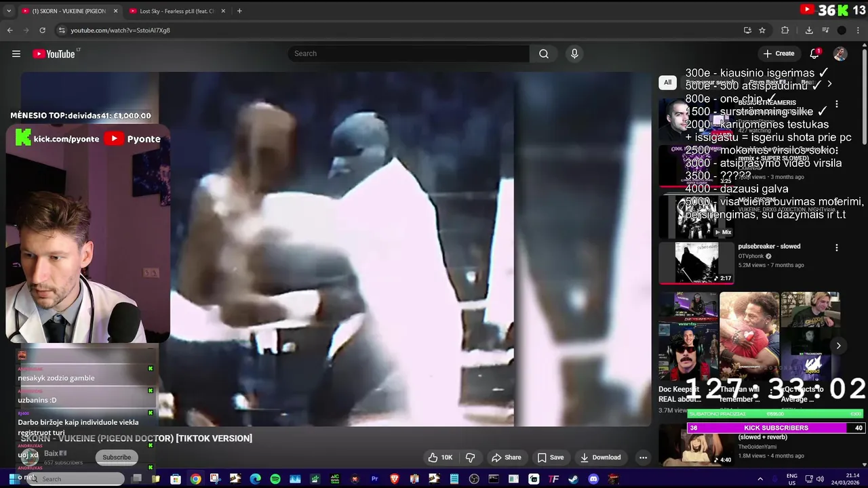Open Microsoft Edge from the taskbar
Image resolution: width=868 pixels, height=488 pixels.
255,479
